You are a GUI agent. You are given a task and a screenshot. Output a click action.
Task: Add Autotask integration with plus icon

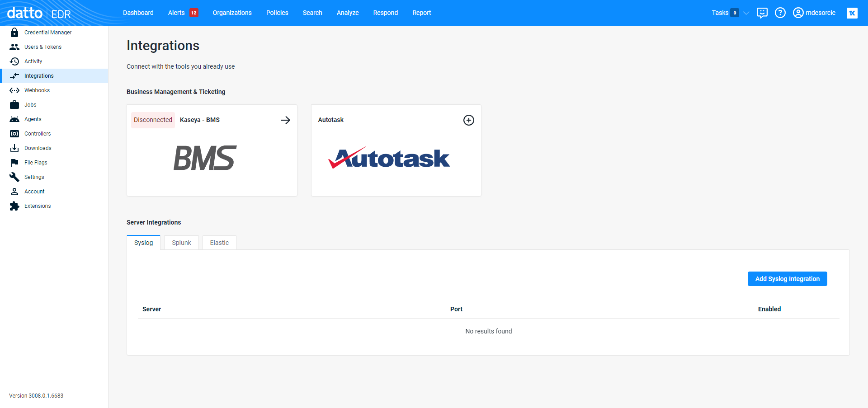point(469,120)
